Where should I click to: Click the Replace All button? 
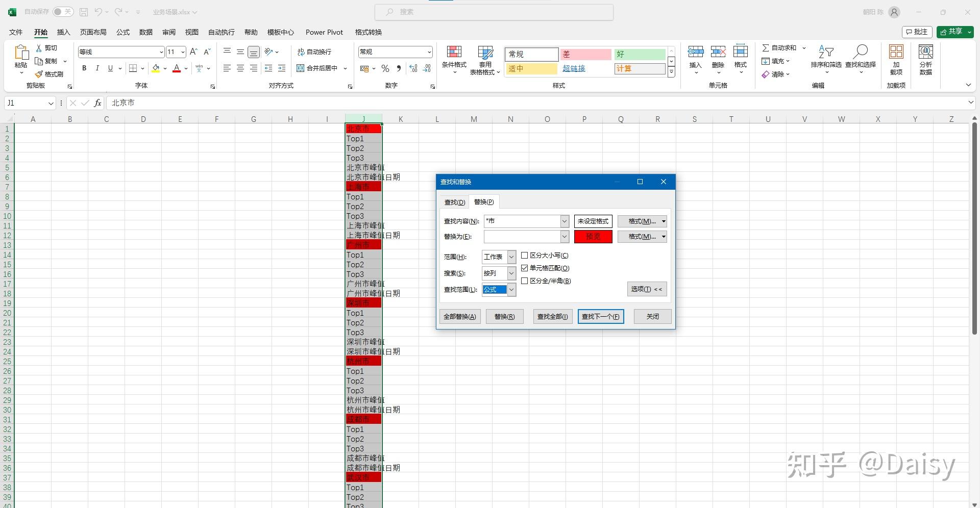click(x=460, y=317)
